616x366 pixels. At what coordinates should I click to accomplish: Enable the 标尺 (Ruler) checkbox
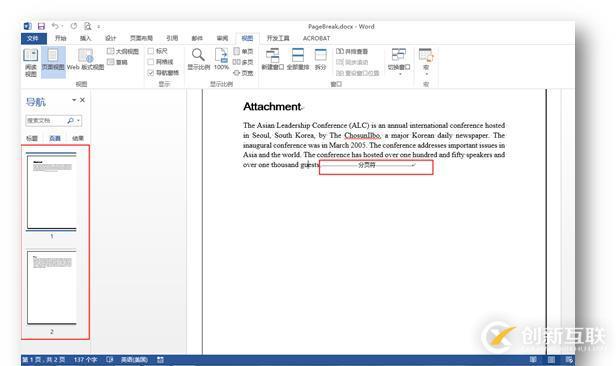[150, 51]
